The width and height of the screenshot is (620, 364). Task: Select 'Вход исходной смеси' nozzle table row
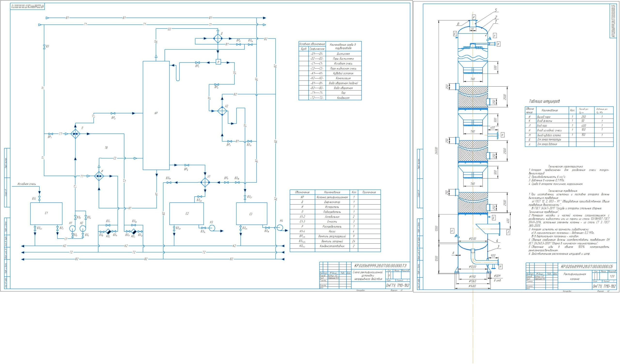click(569, 130)
